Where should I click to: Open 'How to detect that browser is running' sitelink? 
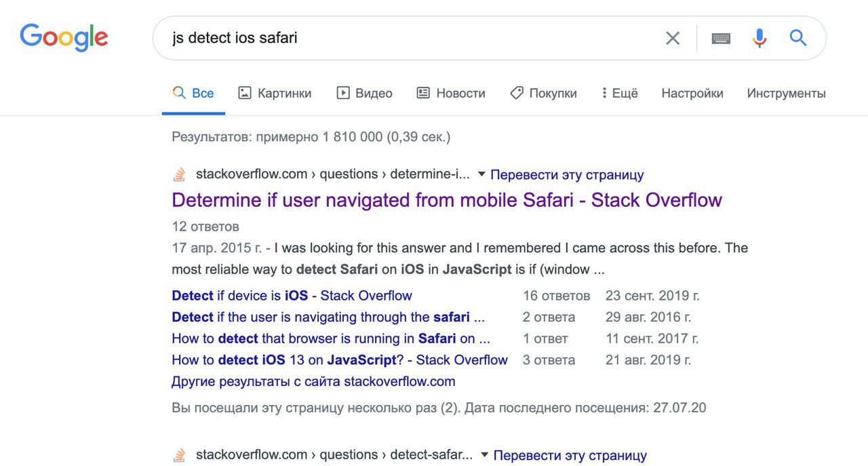tap(331, 338)
